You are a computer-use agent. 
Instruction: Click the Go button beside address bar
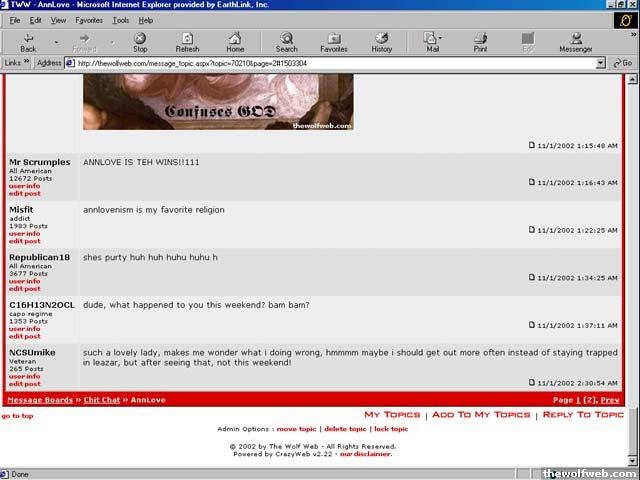click(622, 63)
